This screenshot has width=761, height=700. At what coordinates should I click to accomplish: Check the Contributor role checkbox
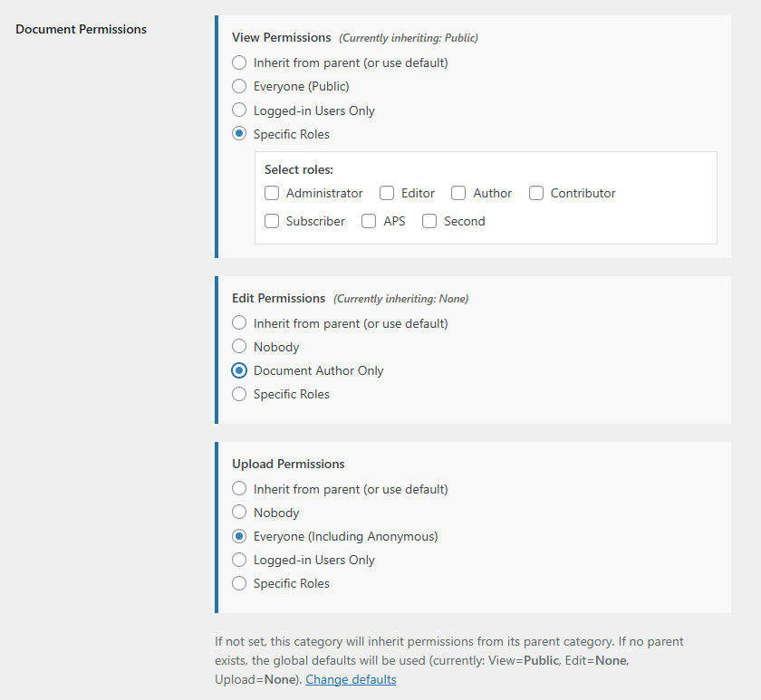536,193
